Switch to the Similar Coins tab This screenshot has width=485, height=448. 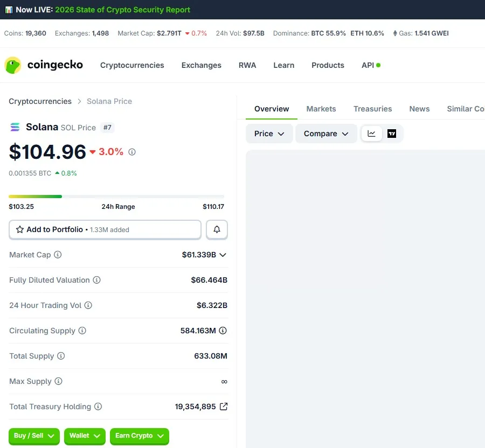click(466, 109)
